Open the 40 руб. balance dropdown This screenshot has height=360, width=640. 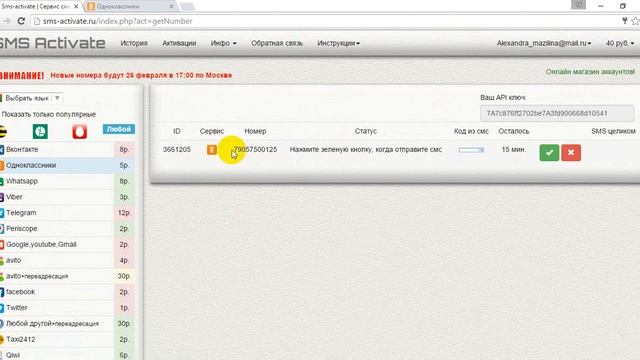click(620, 43)
